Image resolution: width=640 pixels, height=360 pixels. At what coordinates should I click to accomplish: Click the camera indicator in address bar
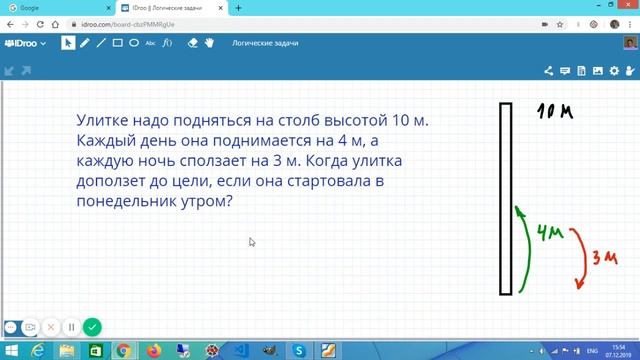[x=544, y=24]
